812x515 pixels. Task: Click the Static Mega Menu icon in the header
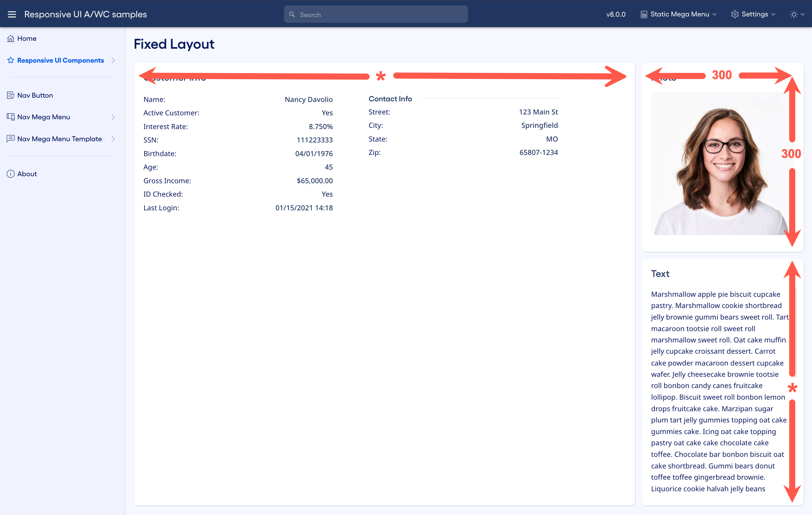[644, 14]
